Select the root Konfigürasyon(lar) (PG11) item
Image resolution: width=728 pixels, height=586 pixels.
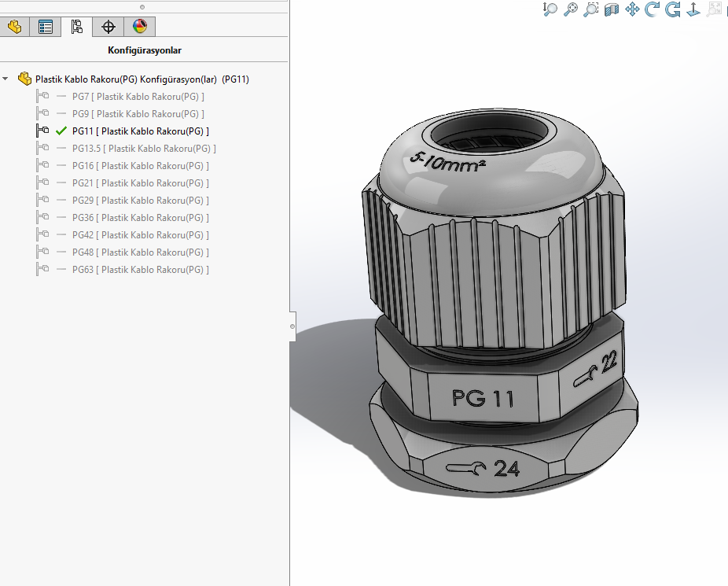[x=142, y=79]
